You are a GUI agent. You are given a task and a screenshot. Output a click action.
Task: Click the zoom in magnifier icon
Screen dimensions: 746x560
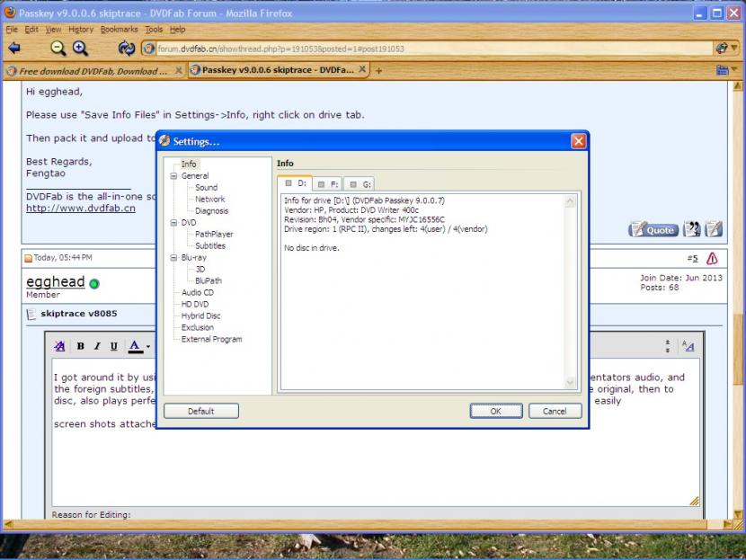(x=80, y=49)
